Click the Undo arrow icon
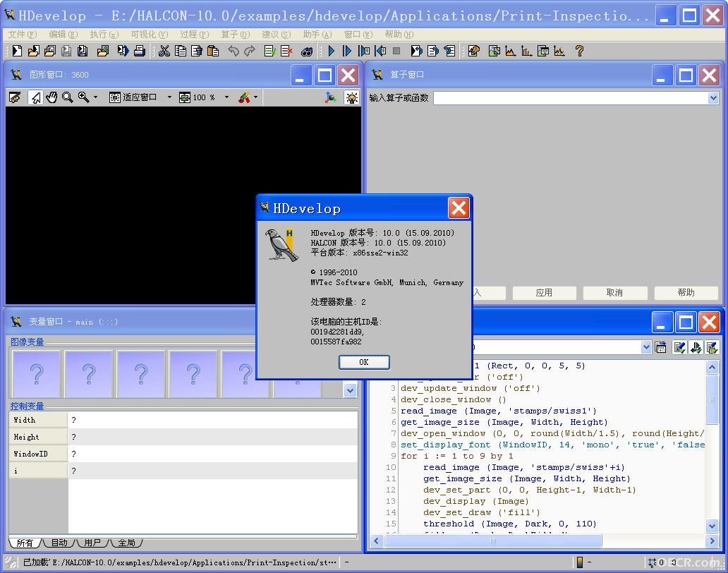 [233, 51]
